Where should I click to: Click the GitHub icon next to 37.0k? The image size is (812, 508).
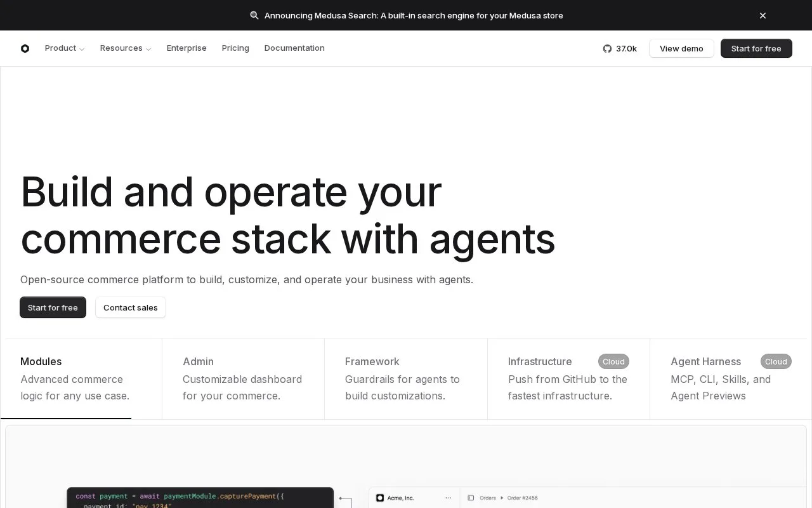[607, 48]
